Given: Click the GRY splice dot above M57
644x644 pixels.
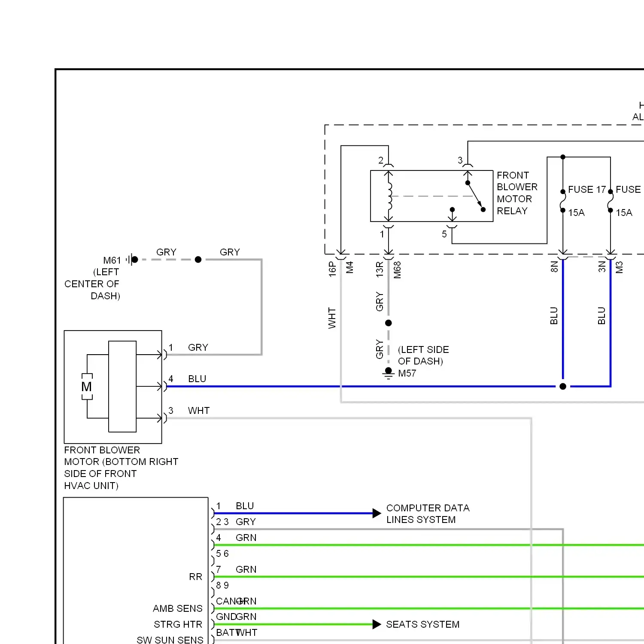Looking at the screenshot, I should (x=389, y=323).
